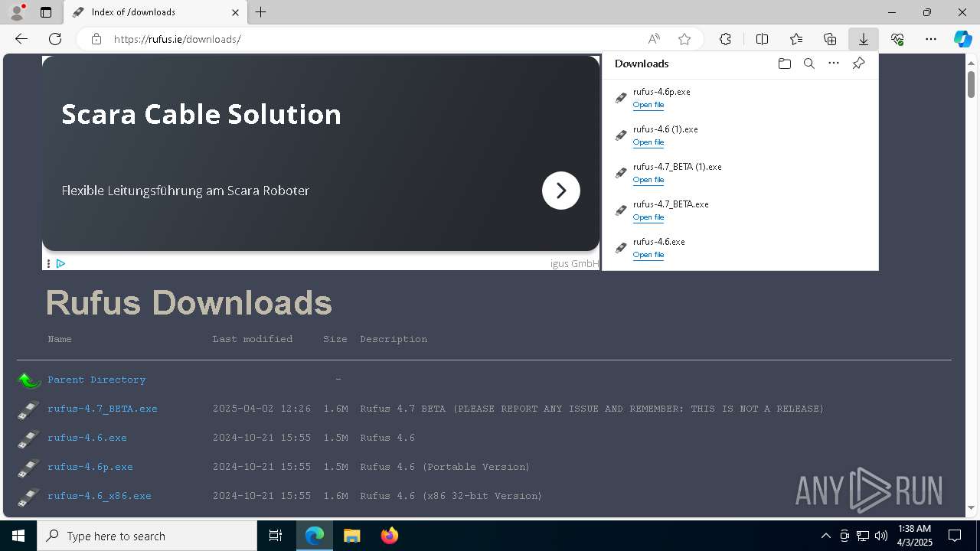View site information lock icon
Screen dimensions: 980x551
pos(96,39)
